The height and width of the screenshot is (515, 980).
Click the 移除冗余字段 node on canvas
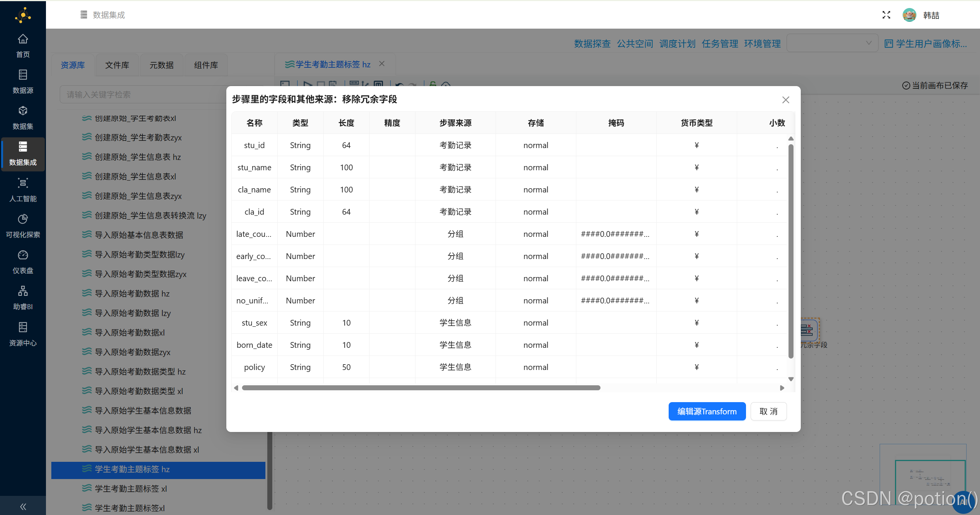(x=809, y=330)
